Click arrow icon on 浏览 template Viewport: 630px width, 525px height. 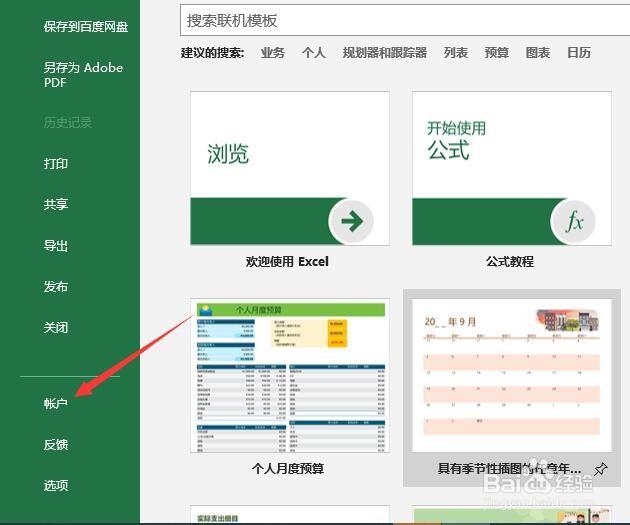352,221
